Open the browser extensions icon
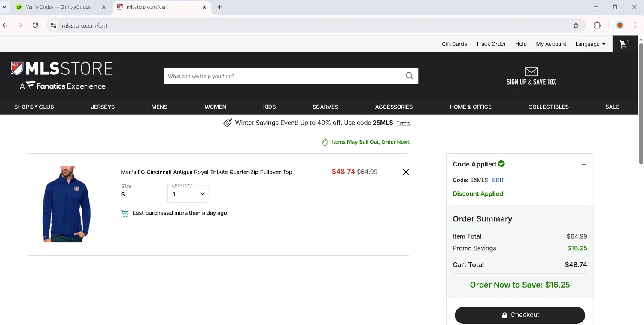This screenshot has height=325, width=644. pos(597,25)
